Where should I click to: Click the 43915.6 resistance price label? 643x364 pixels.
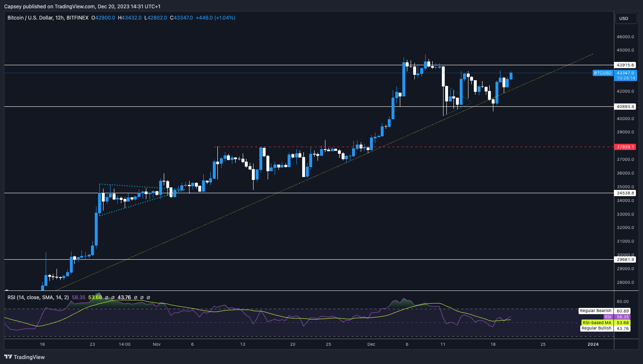(625, 65)
